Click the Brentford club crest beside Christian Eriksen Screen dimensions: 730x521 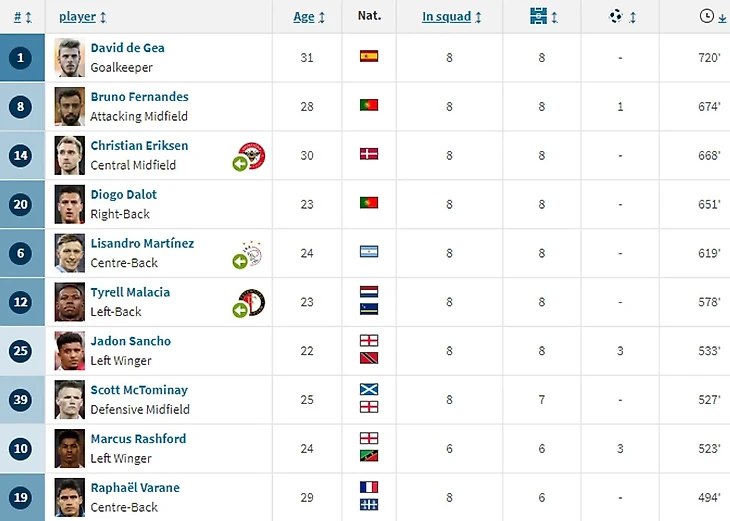click(251, 155)
